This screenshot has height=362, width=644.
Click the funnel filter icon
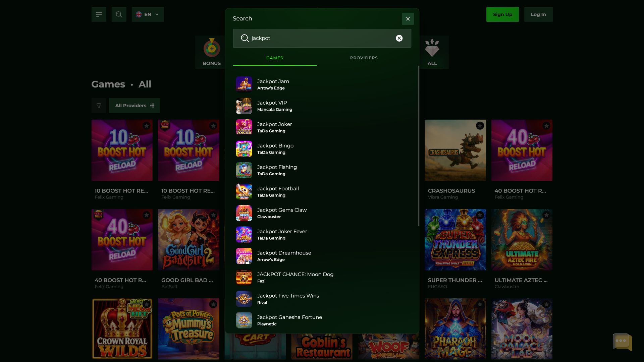point(99,106)
